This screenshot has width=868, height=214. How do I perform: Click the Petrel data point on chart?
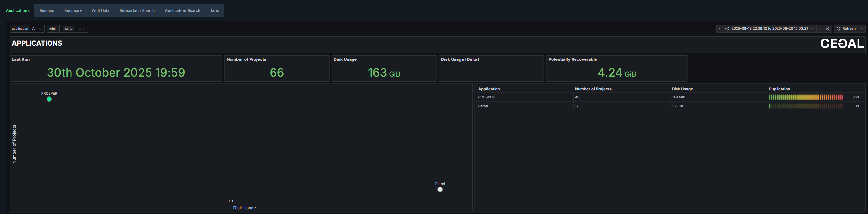tap(440, 189)
